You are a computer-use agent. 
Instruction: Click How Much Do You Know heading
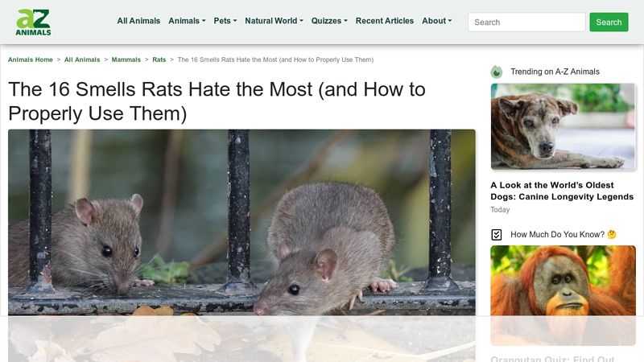563,235
